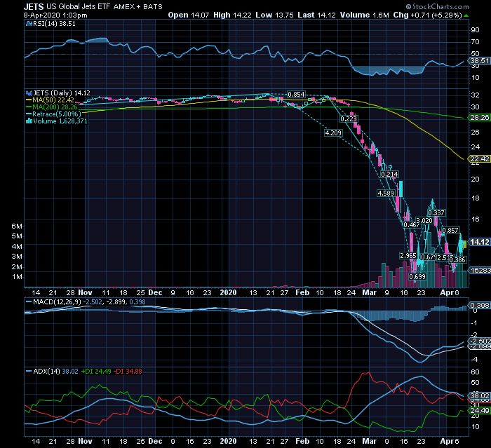
Task: Click the -2.502 MACD tag on right axis
Action: coord(479,341)
